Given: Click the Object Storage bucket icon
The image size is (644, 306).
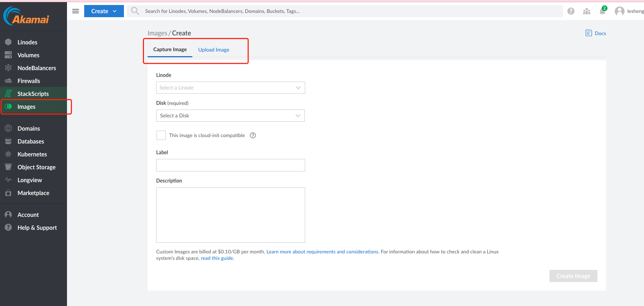Looking at the screenshot, I should (8, 167).
